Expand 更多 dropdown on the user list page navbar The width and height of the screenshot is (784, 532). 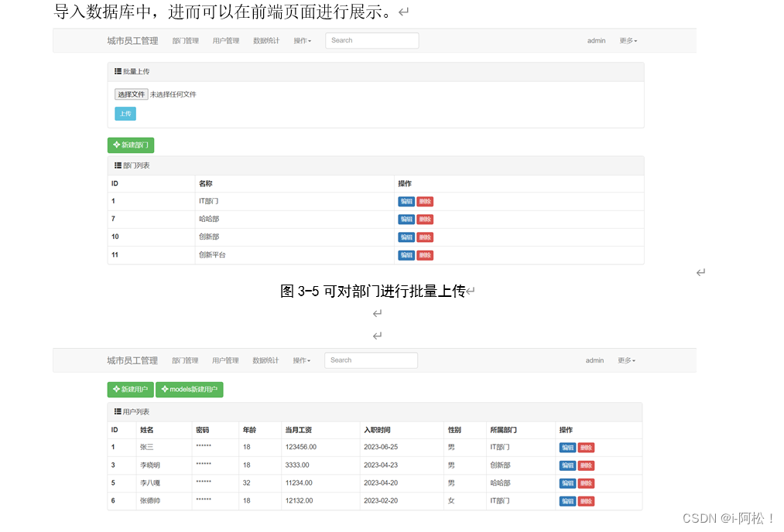626,360
